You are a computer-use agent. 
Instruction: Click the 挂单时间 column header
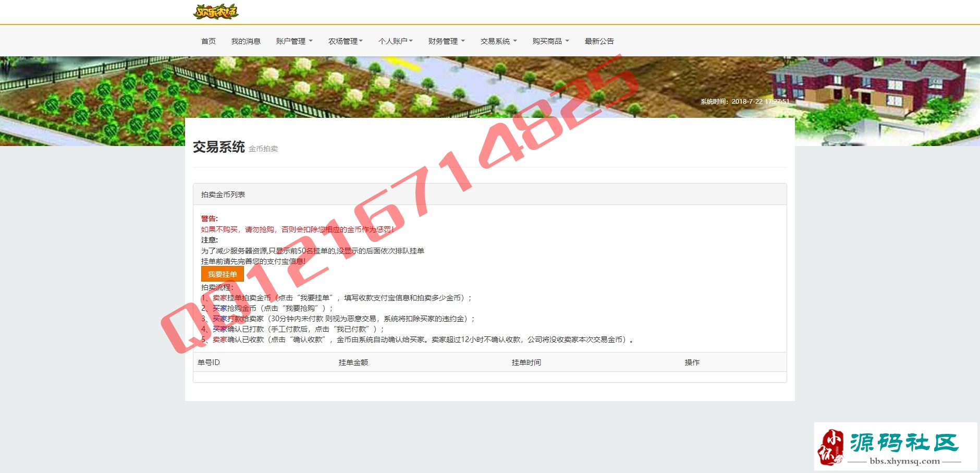[x=526, y=362]
